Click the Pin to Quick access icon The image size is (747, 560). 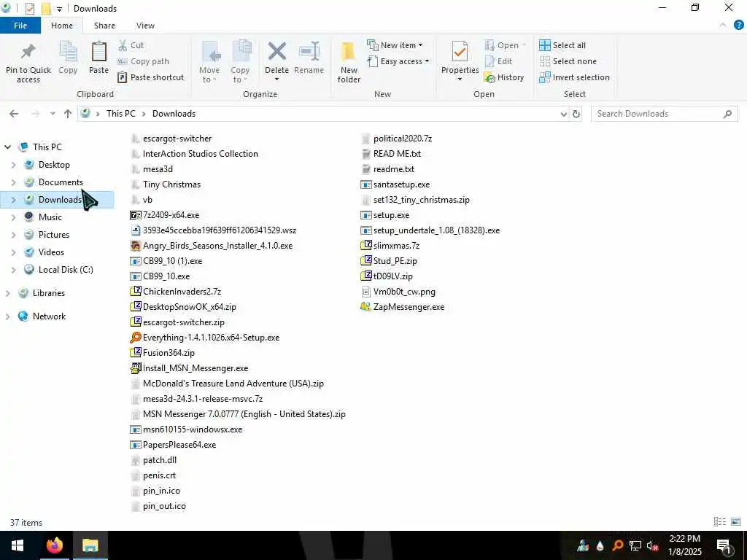click(x=28, y=52)
